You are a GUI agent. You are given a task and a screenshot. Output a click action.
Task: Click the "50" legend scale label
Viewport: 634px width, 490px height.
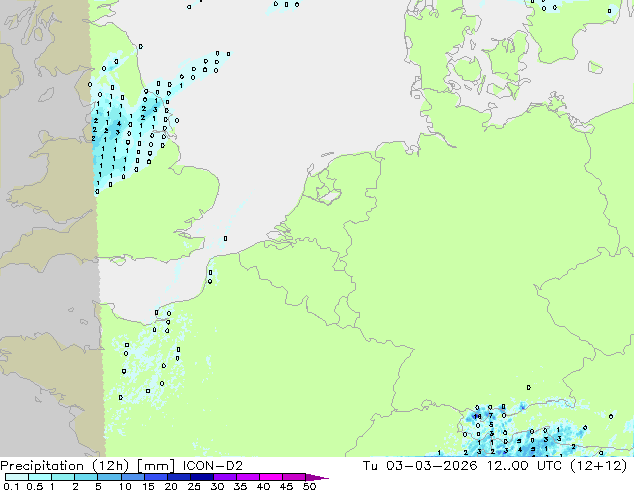click(310, 486)
